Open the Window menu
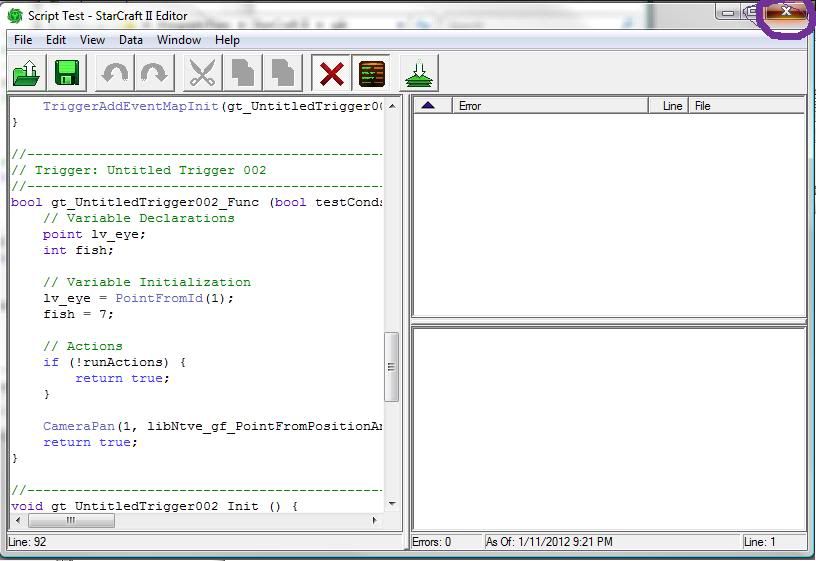Screen dimensions: 816x561 (179, 40)
